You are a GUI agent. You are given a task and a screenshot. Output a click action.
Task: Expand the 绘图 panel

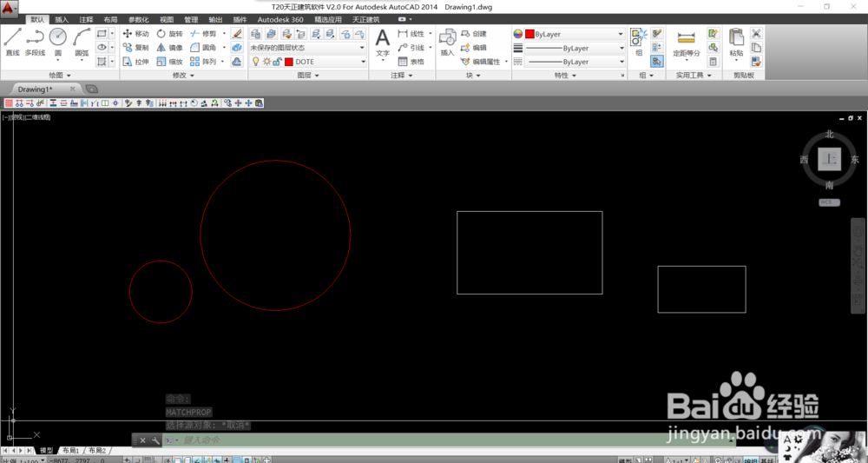click(x=60, y=76)
